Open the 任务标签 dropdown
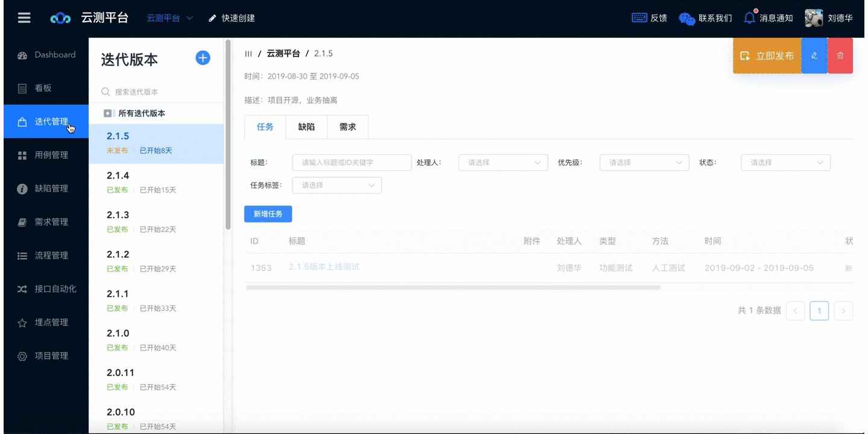 336,186
